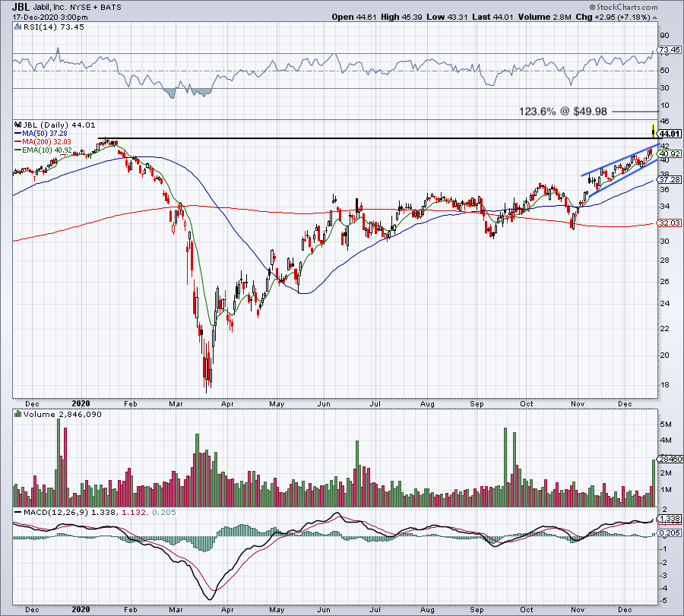Click the black MACD line legend swatch
Image resolution: width=684 pixels, height=616 pixels.
[x=18, y=512]
